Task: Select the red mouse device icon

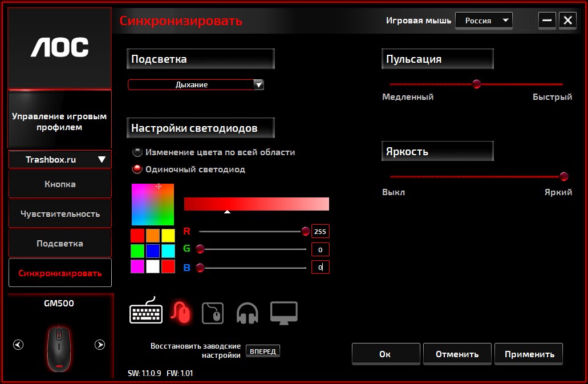Action: [181, 312]
